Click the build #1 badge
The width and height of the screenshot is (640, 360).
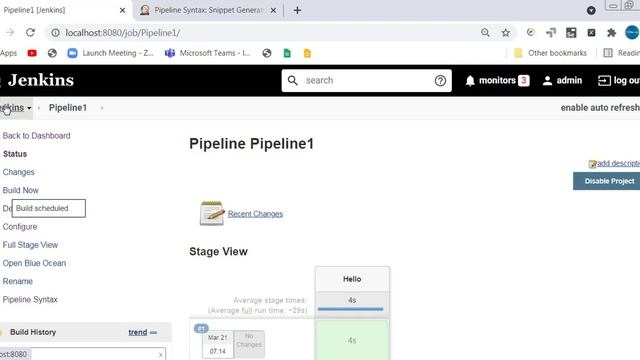click(x=201, y=328)
